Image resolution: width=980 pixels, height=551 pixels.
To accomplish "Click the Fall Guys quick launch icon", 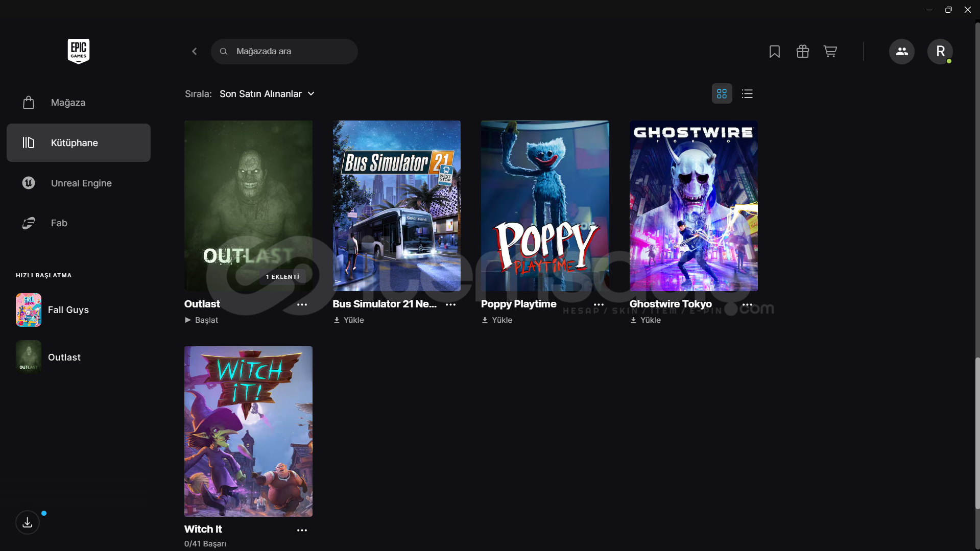I will click(29, 310).
